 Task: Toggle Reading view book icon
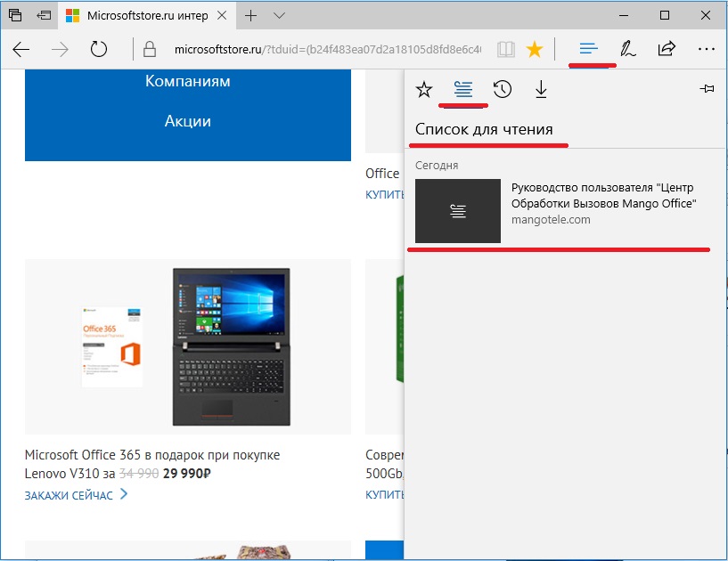point(506,49)
